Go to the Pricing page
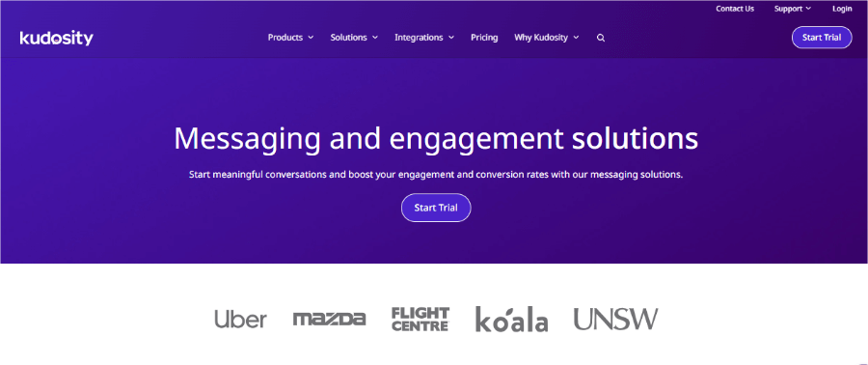The height and width of the screenshot is (365, 868). (484, 38)
